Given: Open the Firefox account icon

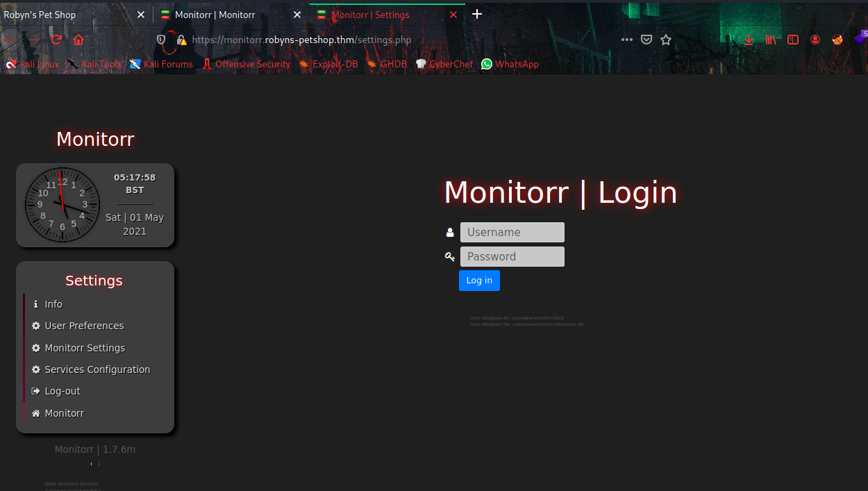Looking at the screenshot, I should tap(815, 40).
